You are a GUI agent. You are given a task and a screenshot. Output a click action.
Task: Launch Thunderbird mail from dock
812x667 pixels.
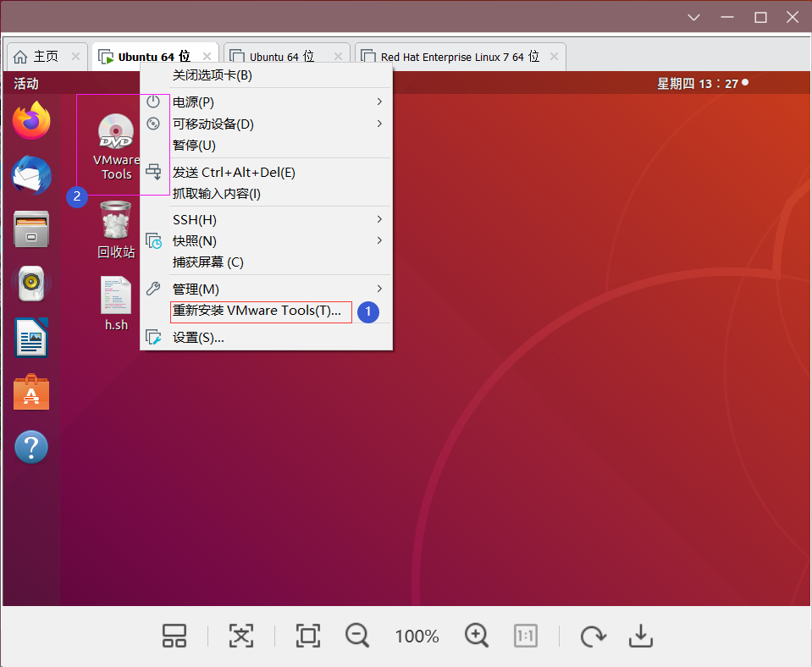point(31,175)
